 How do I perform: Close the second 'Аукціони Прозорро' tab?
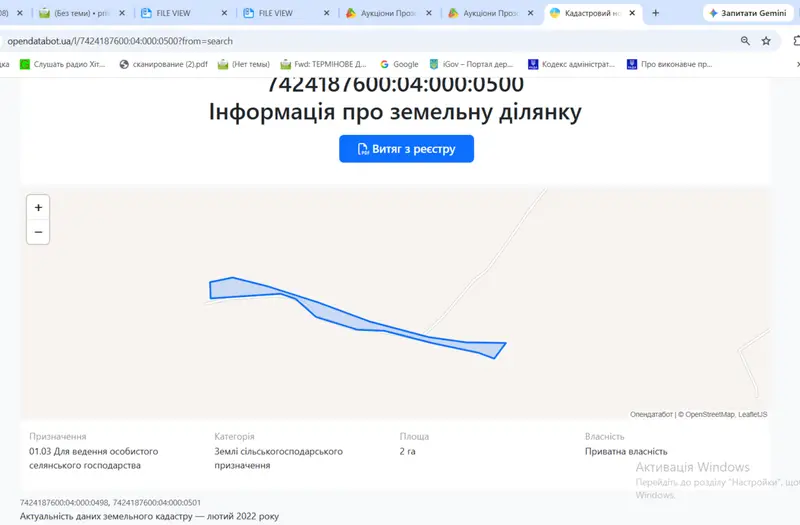531,13
